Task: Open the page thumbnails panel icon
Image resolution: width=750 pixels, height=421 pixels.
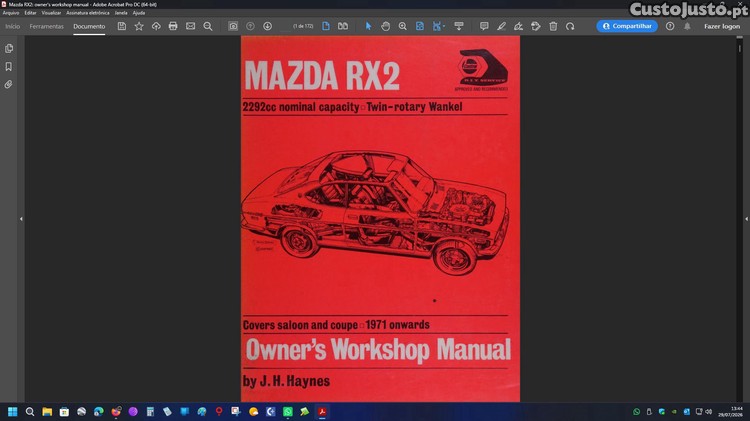Action: point(9,48)
